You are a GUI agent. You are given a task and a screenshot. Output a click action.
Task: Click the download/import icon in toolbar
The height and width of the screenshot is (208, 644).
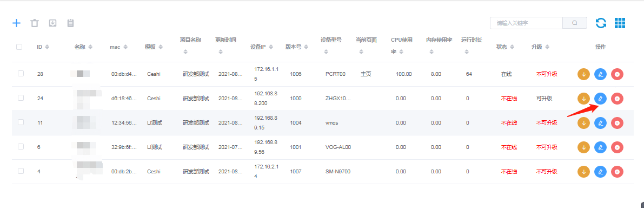[52, 23]
